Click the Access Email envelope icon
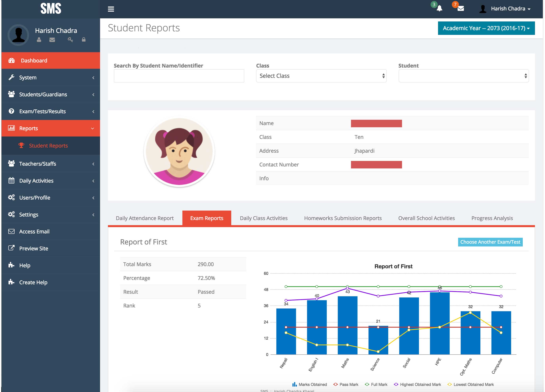 point(11,231)
